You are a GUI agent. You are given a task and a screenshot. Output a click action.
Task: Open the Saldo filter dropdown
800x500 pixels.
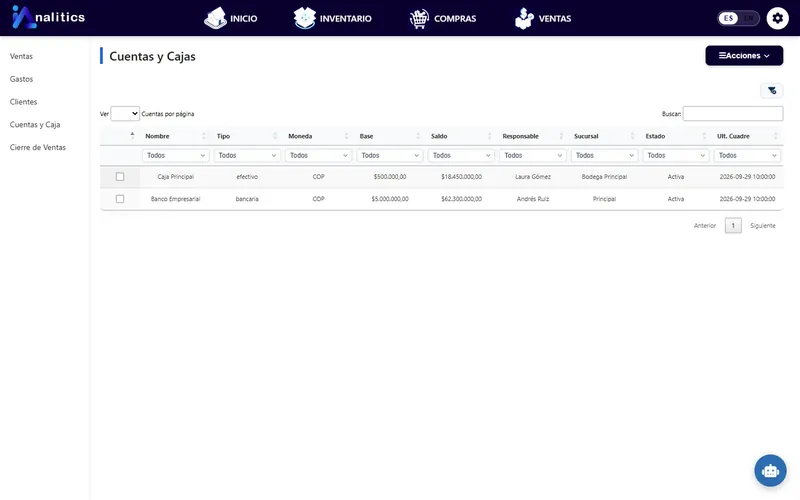[x=461, y=156]
